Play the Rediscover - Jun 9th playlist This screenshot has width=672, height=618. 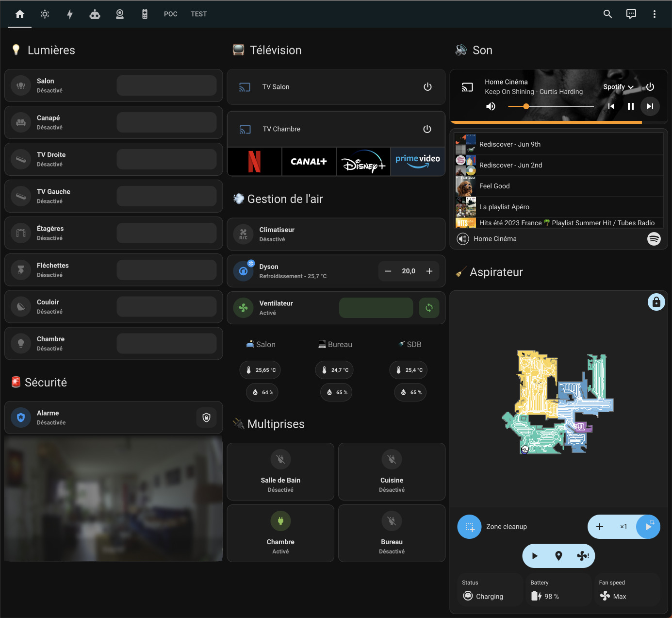559,144
